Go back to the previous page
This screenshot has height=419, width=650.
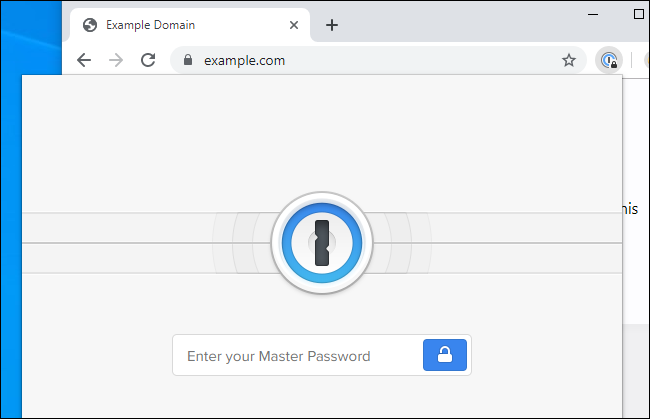pos(84,60)
